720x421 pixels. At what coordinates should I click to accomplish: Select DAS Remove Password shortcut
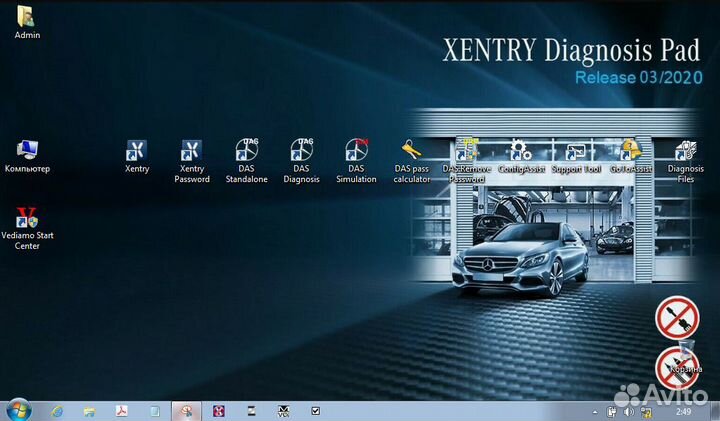pos(466,151)
